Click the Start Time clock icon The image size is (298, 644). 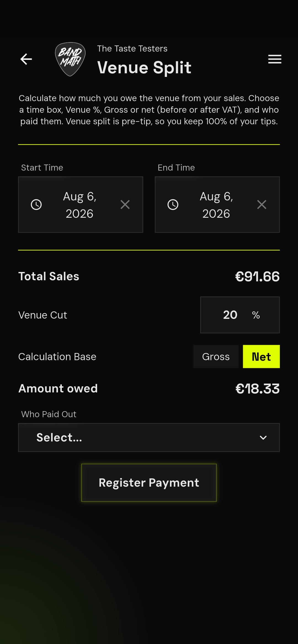[36, 204]
